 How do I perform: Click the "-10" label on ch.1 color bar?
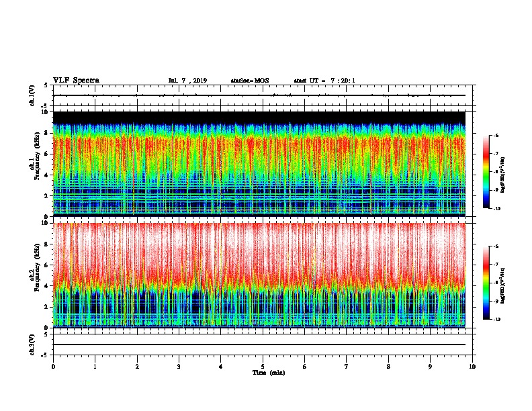497,209
